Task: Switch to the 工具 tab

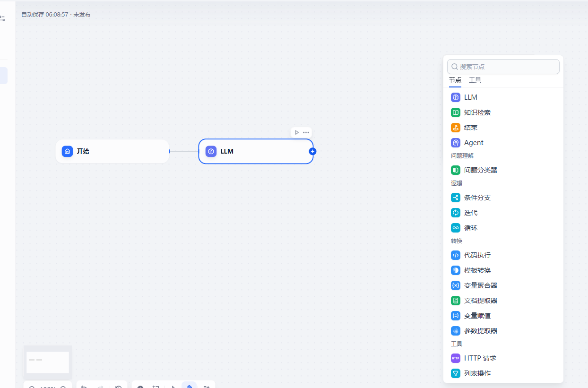Action: pos(475,80)
